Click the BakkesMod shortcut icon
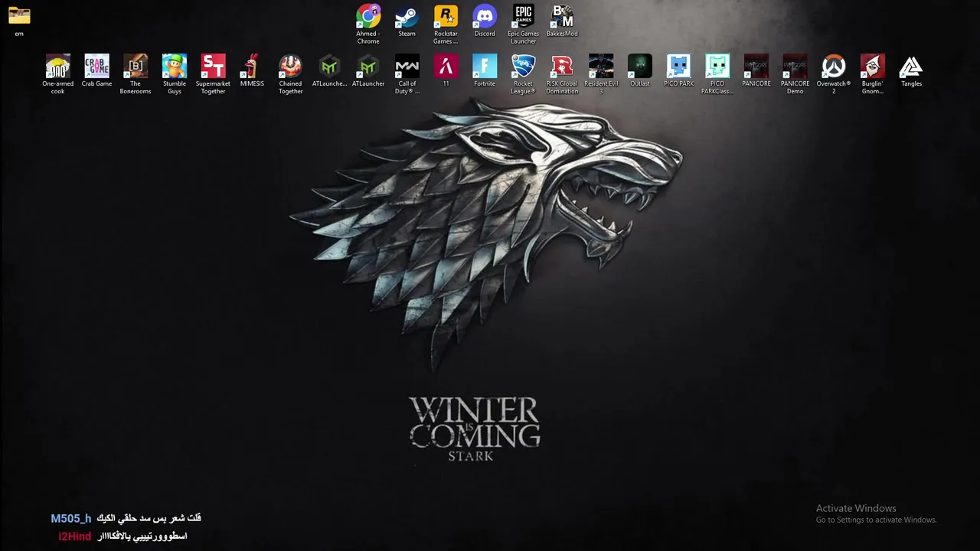The width and height of the screenshot is (980, 551). click(562, 16)
